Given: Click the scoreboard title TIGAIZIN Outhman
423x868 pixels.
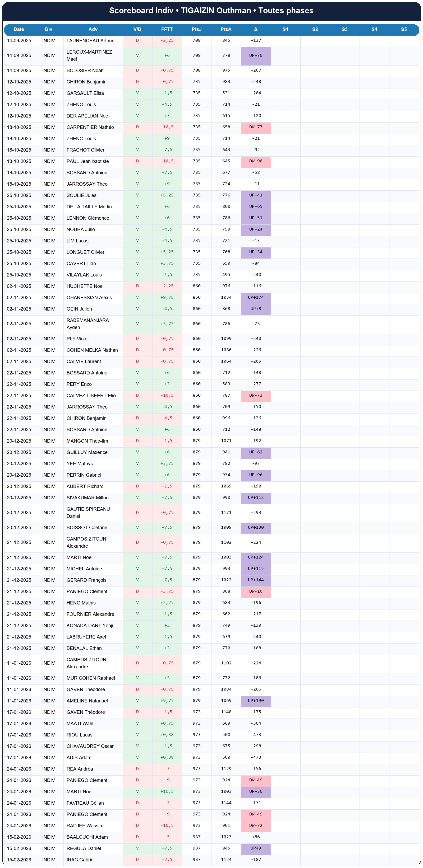Looking at the screenshot, I should [x=211, y=11].
